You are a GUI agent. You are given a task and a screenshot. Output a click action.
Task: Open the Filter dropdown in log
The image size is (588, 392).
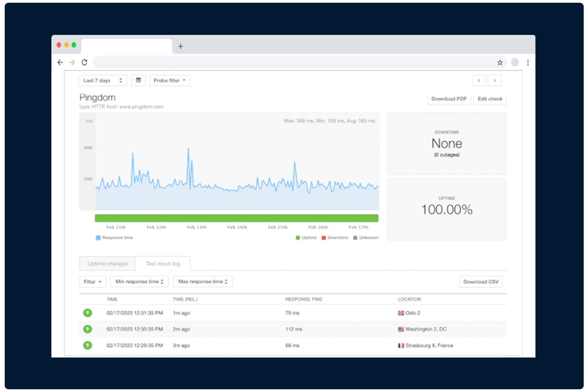click(x=93, y=281)
